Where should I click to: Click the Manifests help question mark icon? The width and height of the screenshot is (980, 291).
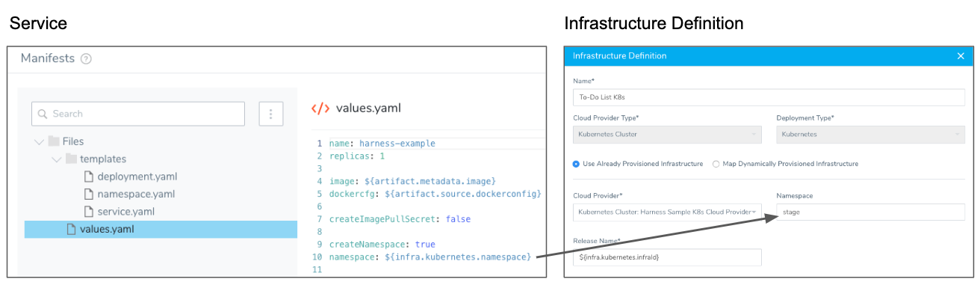(86, 59)
